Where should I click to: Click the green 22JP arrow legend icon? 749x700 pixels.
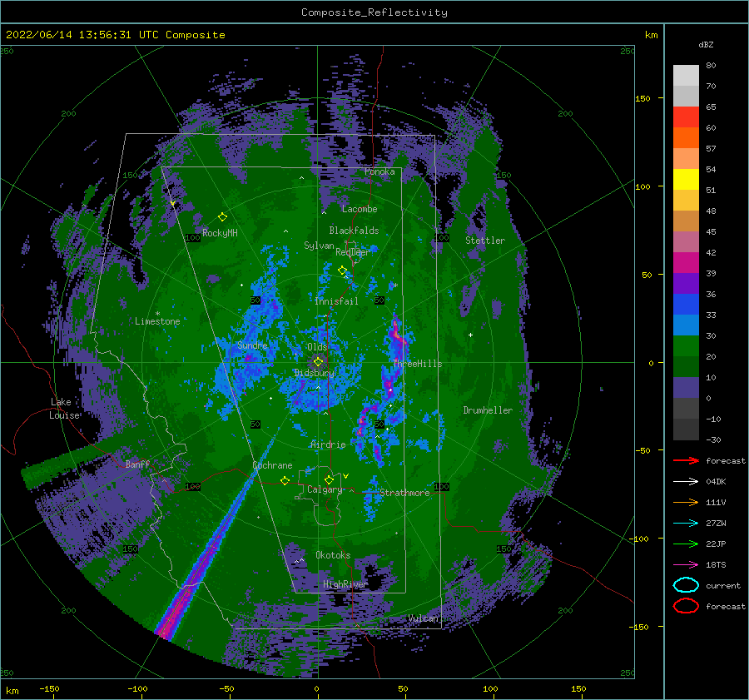686,544
